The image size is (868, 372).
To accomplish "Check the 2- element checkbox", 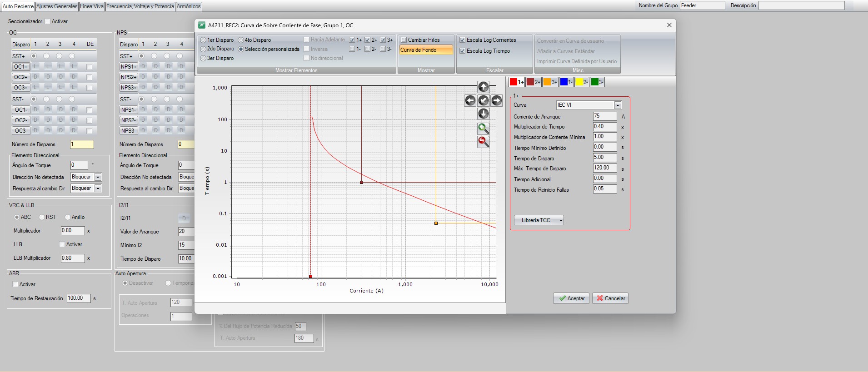I will pos(367,49).
